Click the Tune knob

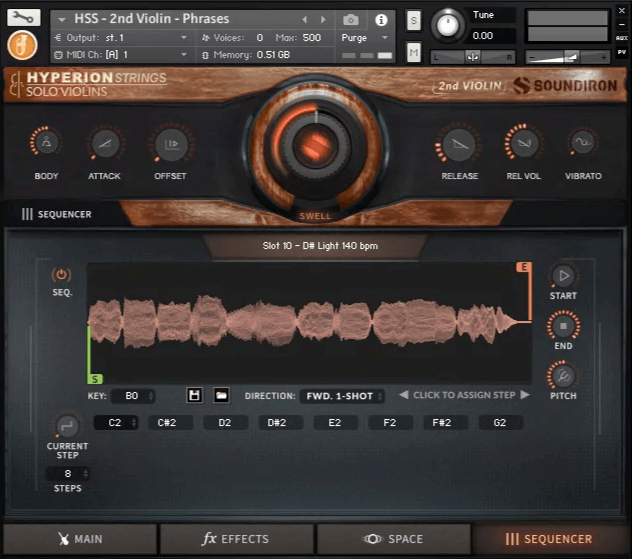pyautogui.click(x=447, y=25)
